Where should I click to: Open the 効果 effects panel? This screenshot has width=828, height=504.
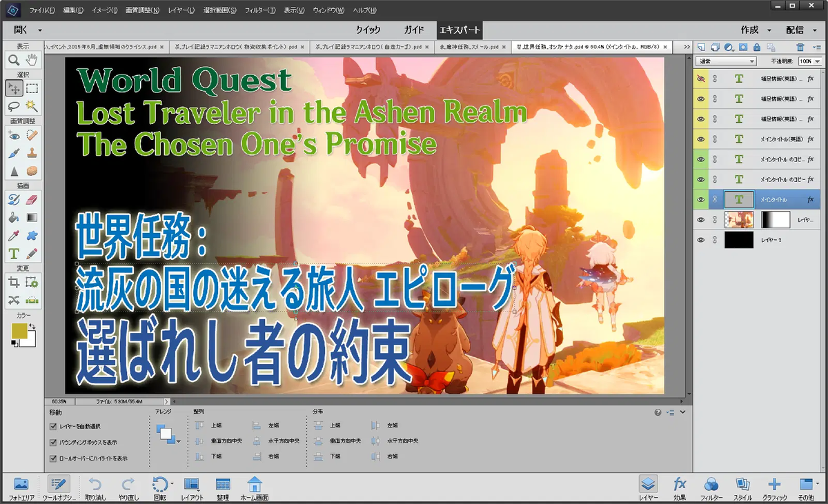[x=680, y=488]
